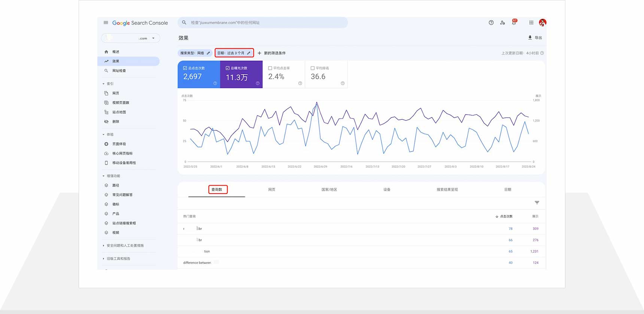Image resolution: width=644 pixels, height=314 pixels.
Task: Open the hamburger main menu
Action: pos(106,23)
